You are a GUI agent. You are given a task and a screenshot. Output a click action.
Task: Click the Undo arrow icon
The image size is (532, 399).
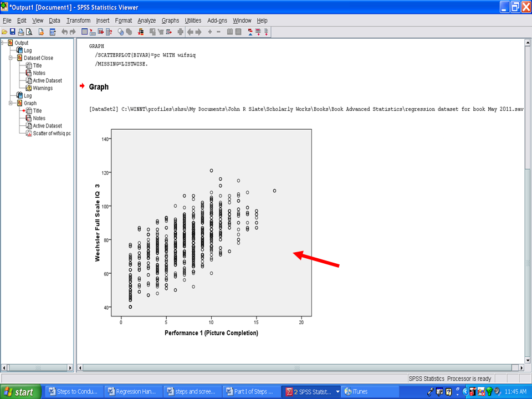(x=65, y=32)
